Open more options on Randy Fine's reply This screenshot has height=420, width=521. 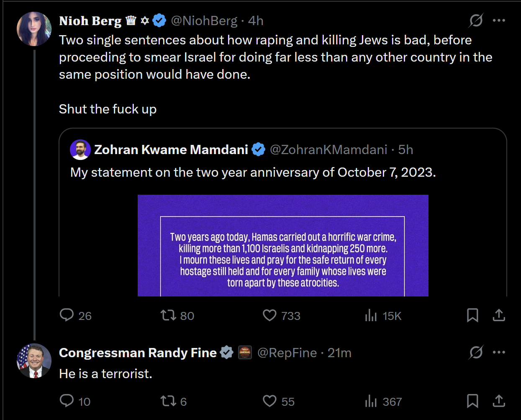[499, 352]
